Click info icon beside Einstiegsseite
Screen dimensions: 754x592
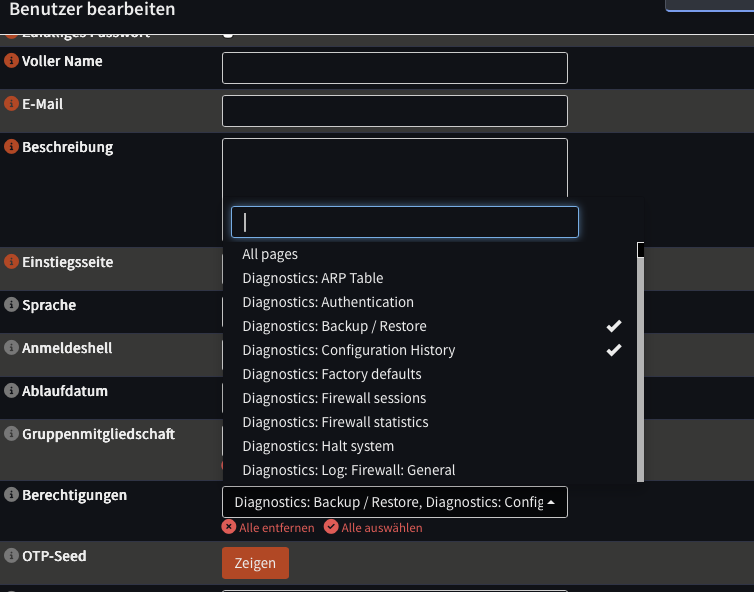(x=12, y=262)
